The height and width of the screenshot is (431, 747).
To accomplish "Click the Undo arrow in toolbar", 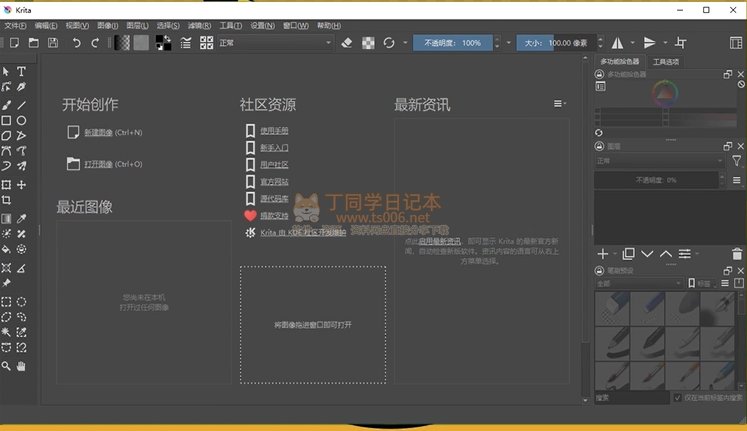I will (x=77, y=43).
